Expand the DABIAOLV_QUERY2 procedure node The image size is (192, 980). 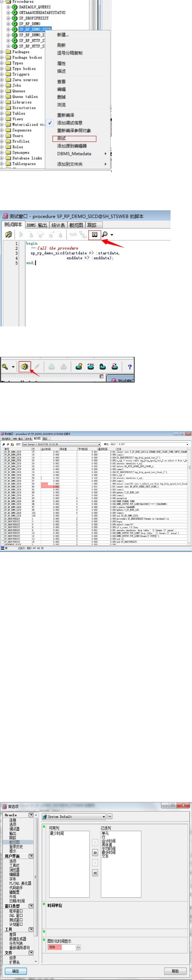pos(9,7)
